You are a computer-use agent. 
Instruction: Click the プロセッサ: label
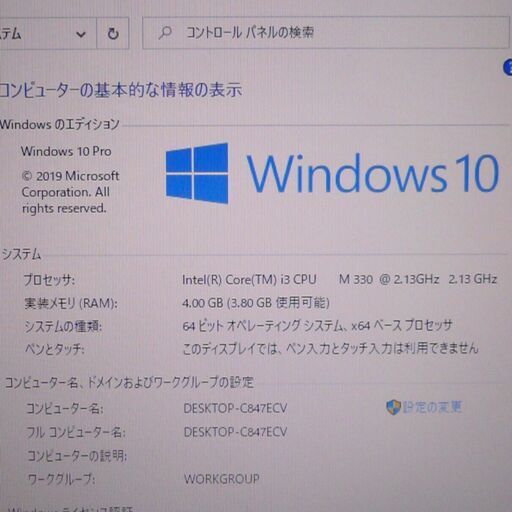coord(49,280)
